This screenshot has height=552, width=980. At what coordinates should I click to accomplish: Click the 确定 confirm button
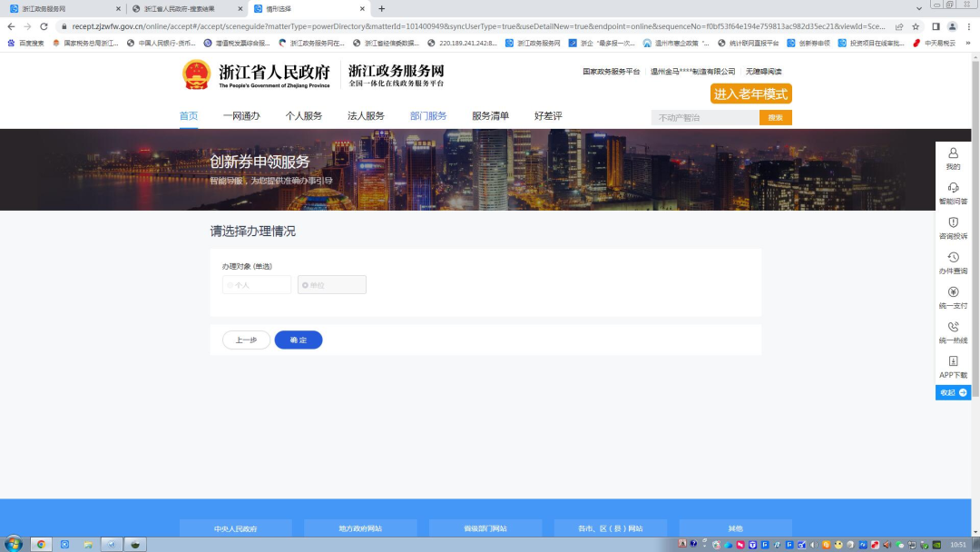point(299,340)
